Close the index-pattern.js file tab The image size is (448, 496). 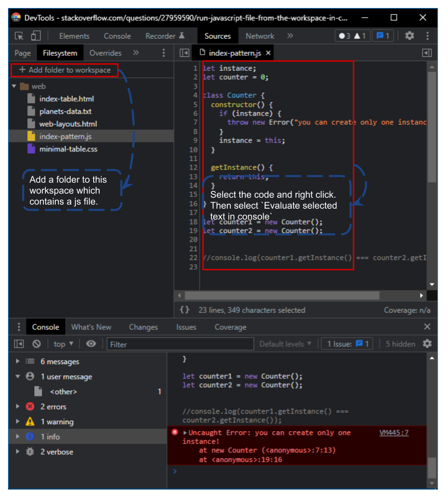pyautogui.click(x=268, y=53)
